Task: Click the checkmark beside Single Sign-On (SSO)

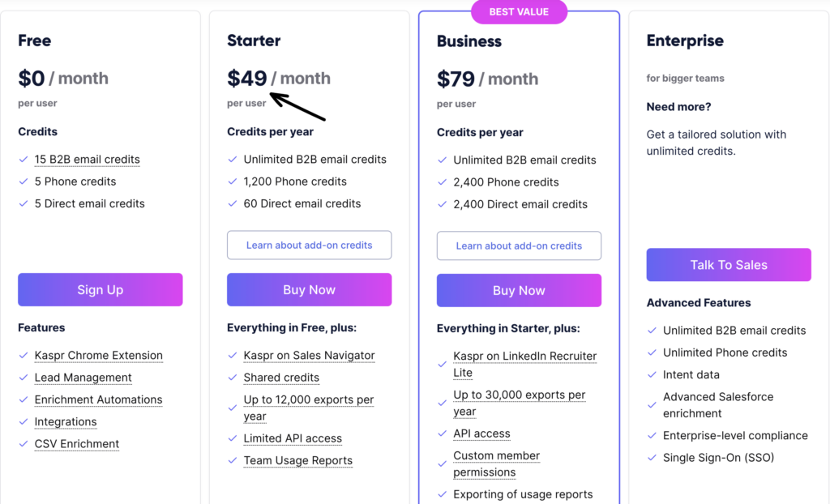Action: [652, 458]
